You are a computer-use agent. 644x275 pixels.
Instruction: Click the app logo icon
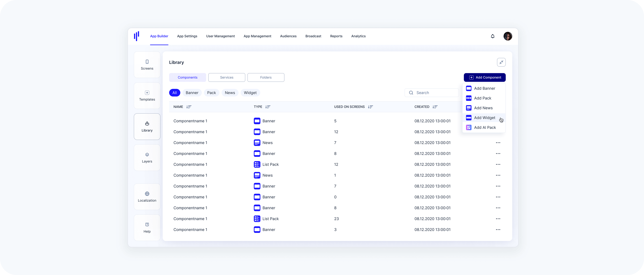click(x=137, y=36)
